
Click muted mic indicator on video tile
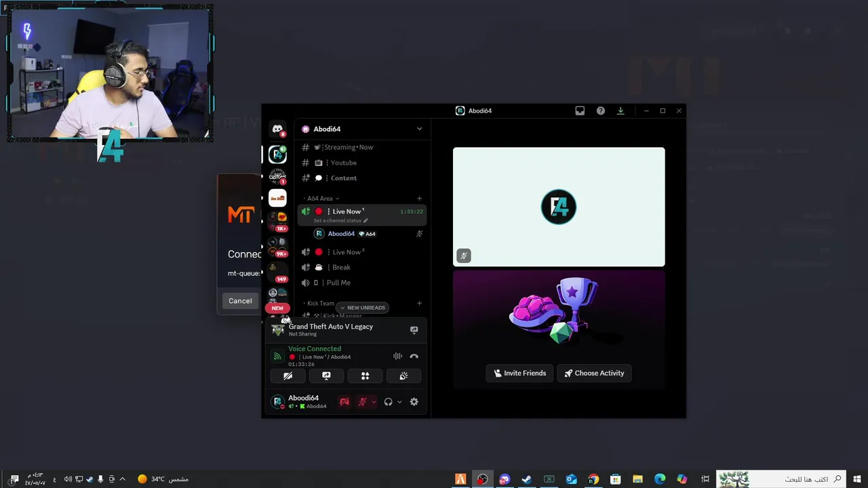(463, 256)
